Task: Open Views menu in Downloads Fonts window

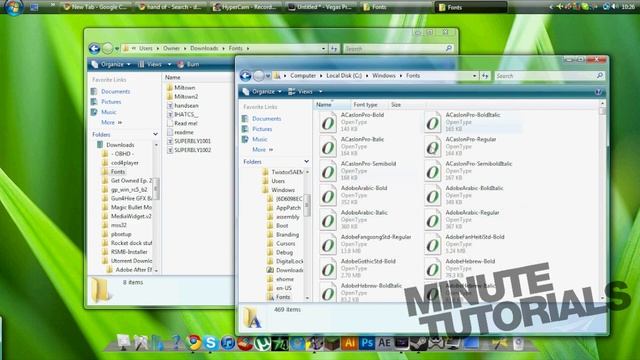Action: 154,64
